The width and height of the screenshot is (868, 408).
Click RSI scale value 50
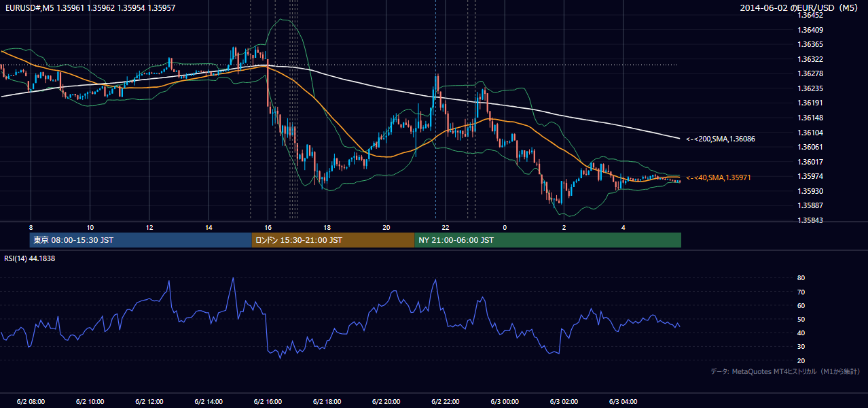[x=801, y=319]
